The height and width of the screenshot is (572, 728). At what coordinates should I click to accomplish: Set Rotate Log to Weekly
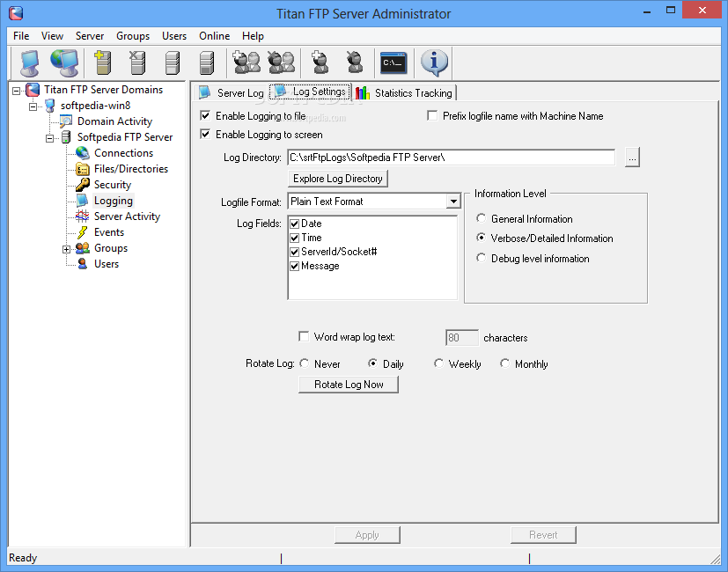point(438,363)
